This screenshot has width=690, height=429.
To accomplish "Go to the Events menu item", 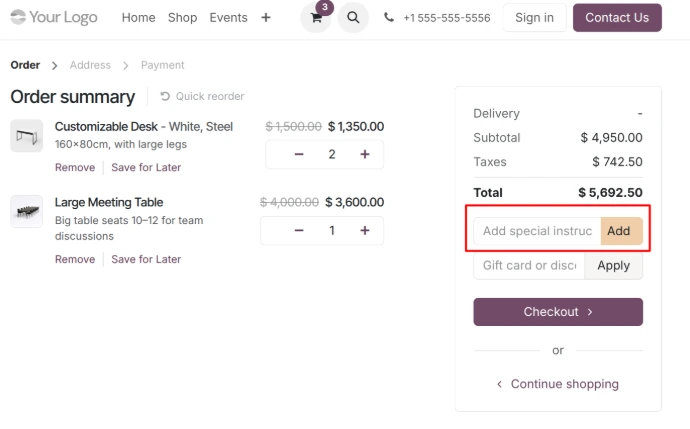I will 228,17.
